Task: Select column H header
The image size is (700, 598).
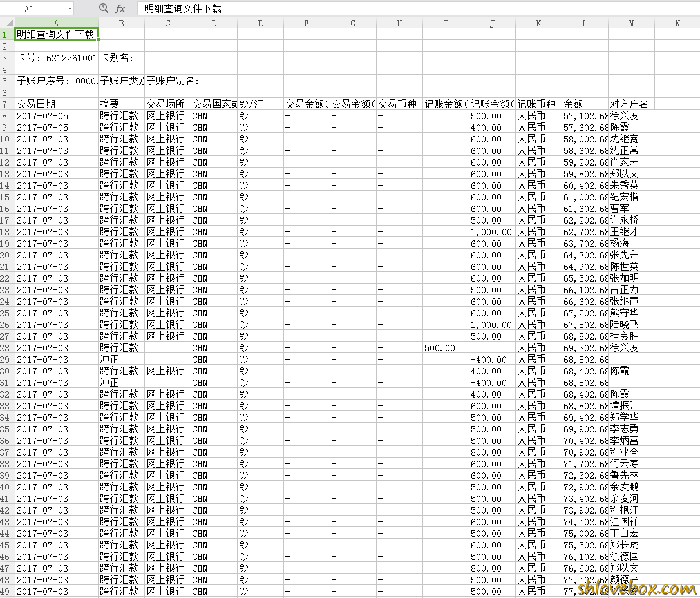Action: (399, 23)
